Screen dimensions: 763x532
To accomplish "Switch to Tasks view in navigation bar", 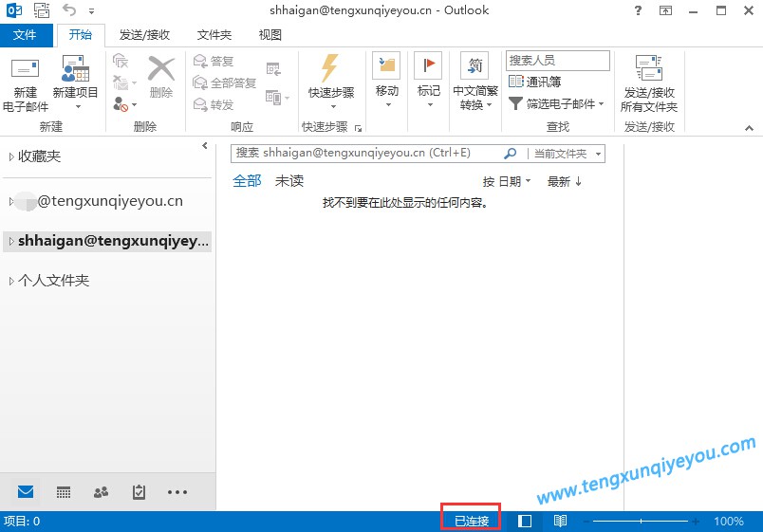I will [x=139, y=492].
